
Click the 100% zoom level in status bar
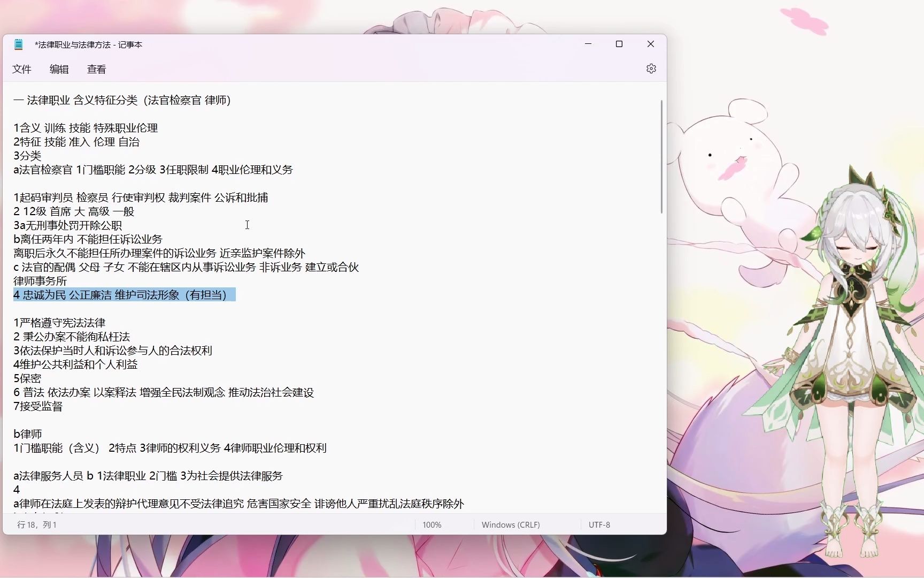click(432, 525)
